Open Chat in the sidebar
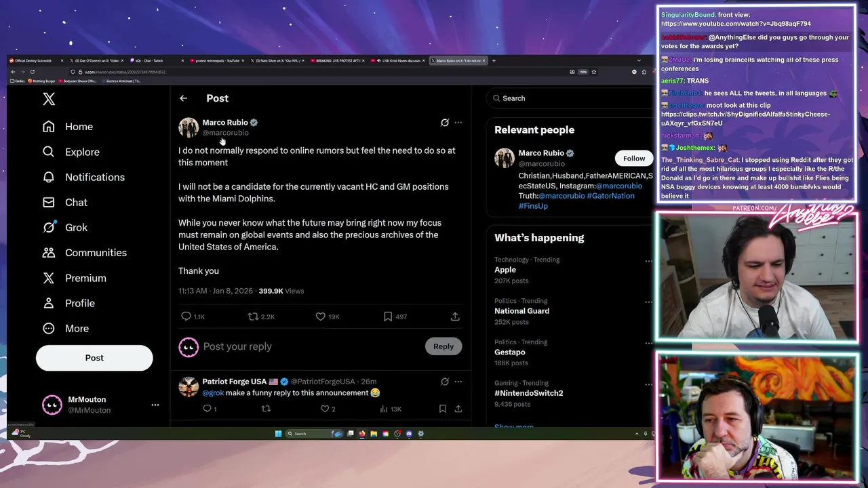 click(65, 202)
